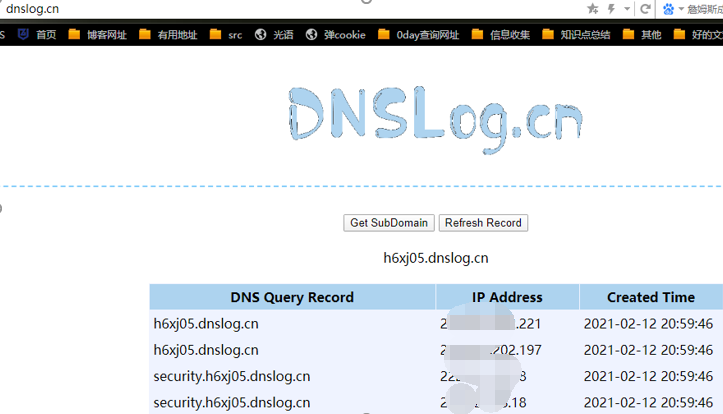Click the lightning bolt speed-mode icon
The image size is (723, 414).
click(x=611, y=8)
